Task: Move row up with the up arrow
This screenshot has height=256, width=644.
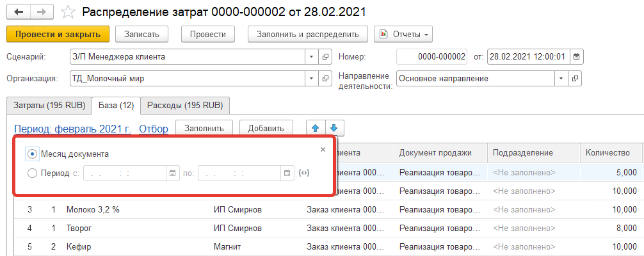Action: tap(316, 128)
